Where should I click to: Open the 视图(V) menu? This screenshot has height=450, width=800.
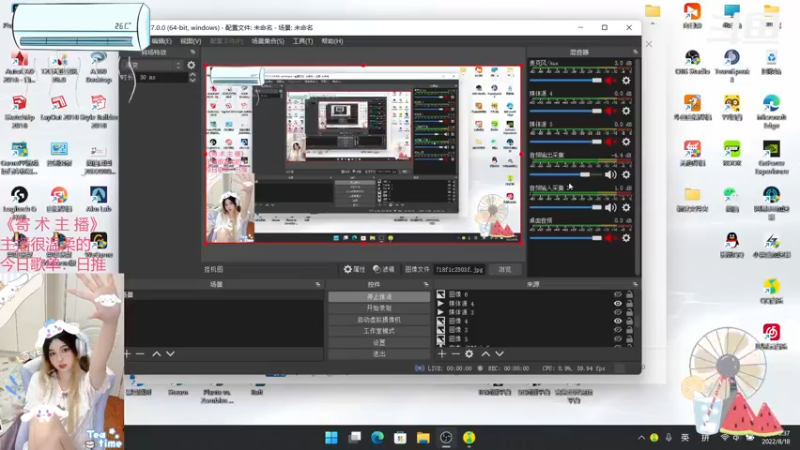(190, 41)
